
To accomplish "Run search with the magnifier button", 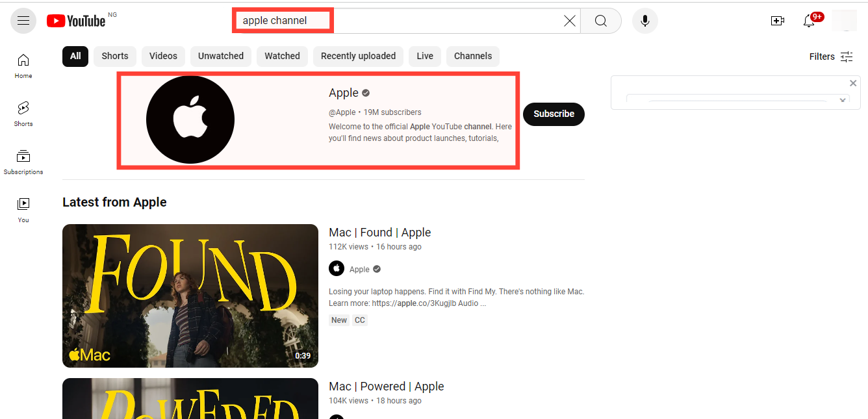I will pyautogui.click(x=601, y=21).
